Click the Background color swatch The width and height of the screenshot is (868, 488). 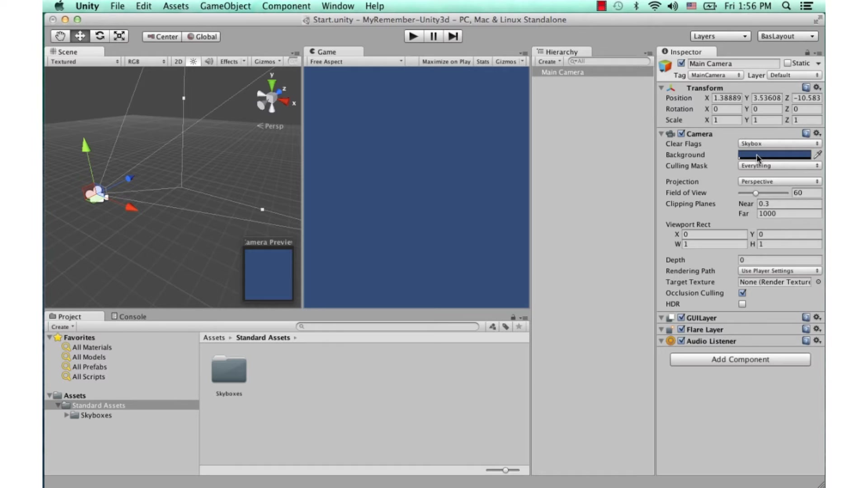pyautogui.click(x=774, y=155)
